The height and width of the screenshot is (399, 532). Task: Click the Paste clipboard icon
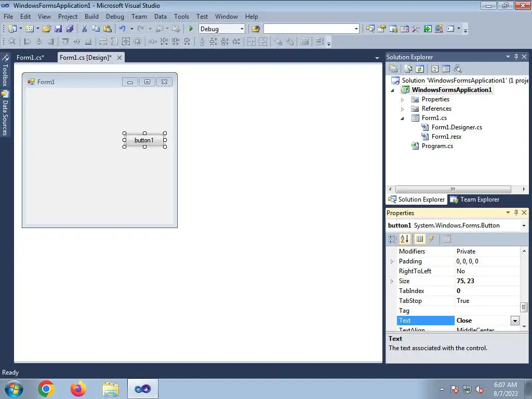[x=108, y=29]
